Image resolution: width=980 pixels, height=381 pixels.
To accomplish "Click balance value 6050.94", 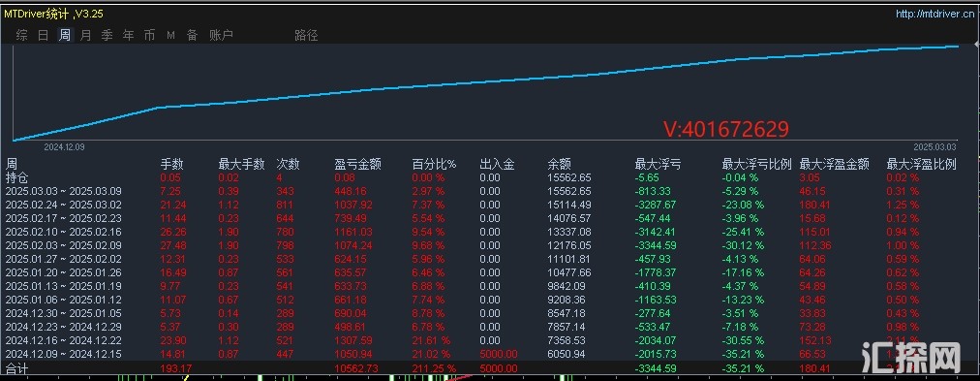I will click(567, 354).
